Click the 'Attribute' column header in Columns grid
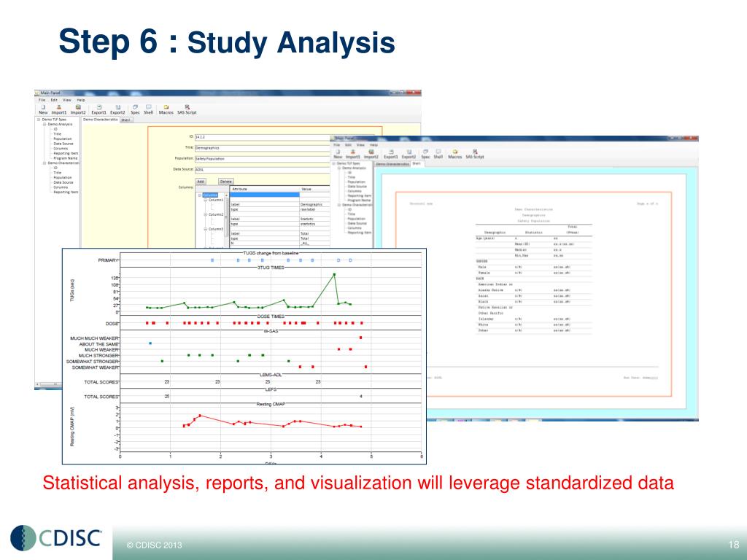This screenshot has height=560, width=747. coord(264,189)
